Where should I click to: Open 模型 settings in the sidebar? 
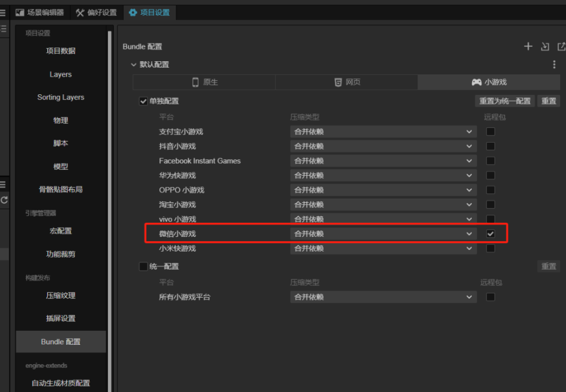61,166
